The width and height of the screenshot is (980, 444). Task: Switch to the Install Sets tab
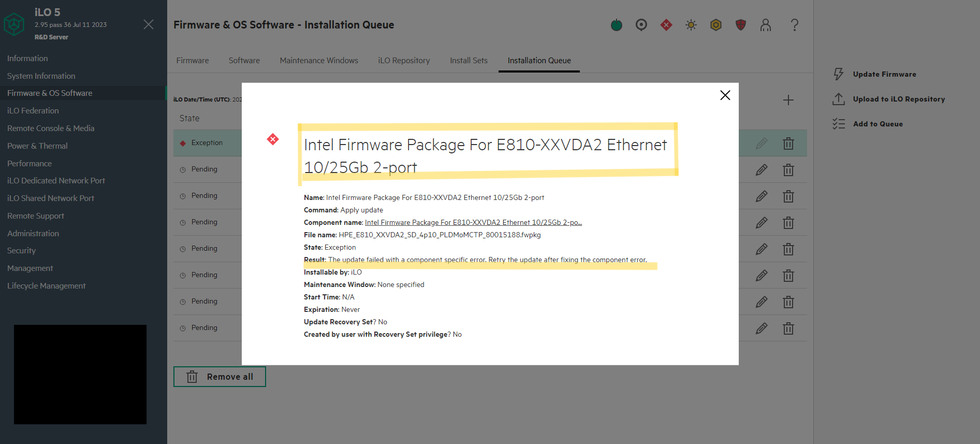pyautogui.click(x=468, y=60)
